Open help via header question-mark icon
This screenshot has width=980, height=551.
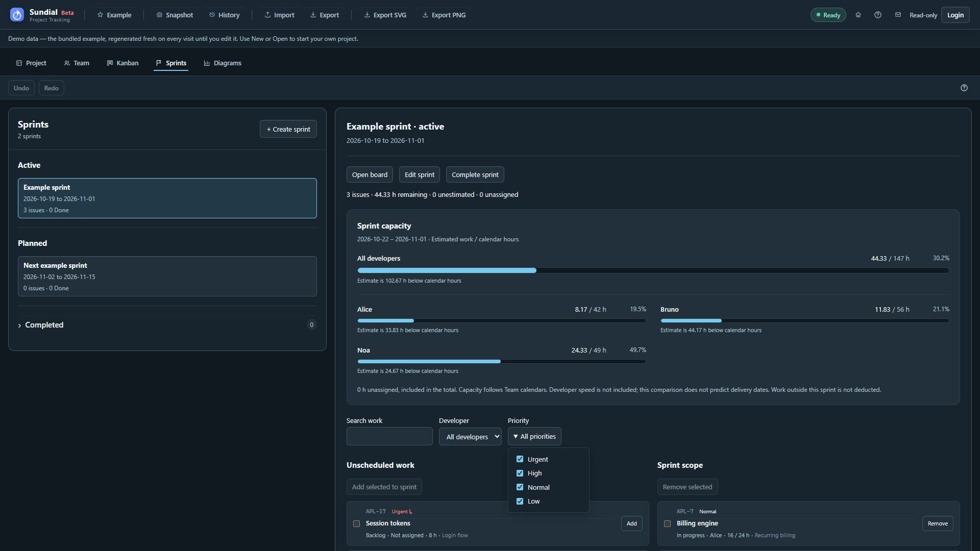(x=878, y=15)
